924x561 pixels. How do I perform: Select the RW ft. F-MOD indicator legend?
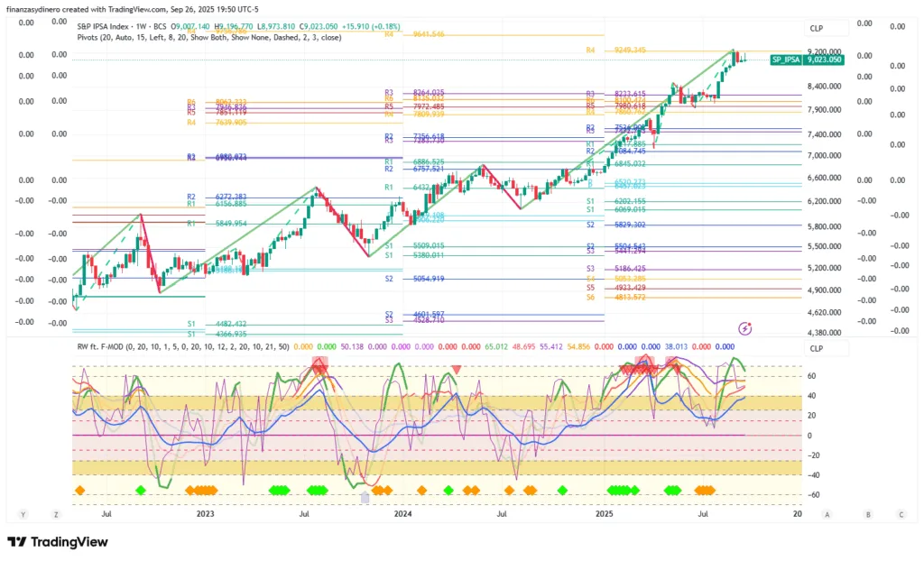pos(180,345)
